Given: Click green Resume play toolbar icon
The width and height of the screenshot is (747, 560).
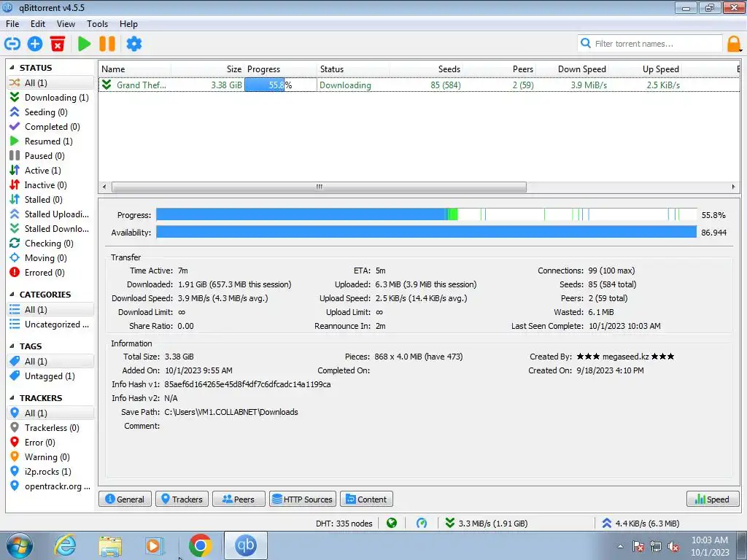Looking at the screenshot, I should (x=85, y=44).
